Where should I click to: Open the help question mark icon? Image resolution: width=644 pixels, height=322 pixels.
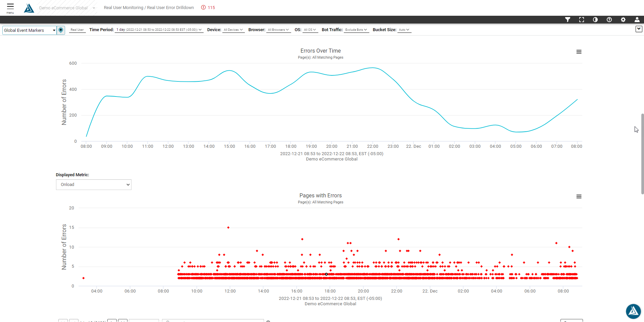609,20
